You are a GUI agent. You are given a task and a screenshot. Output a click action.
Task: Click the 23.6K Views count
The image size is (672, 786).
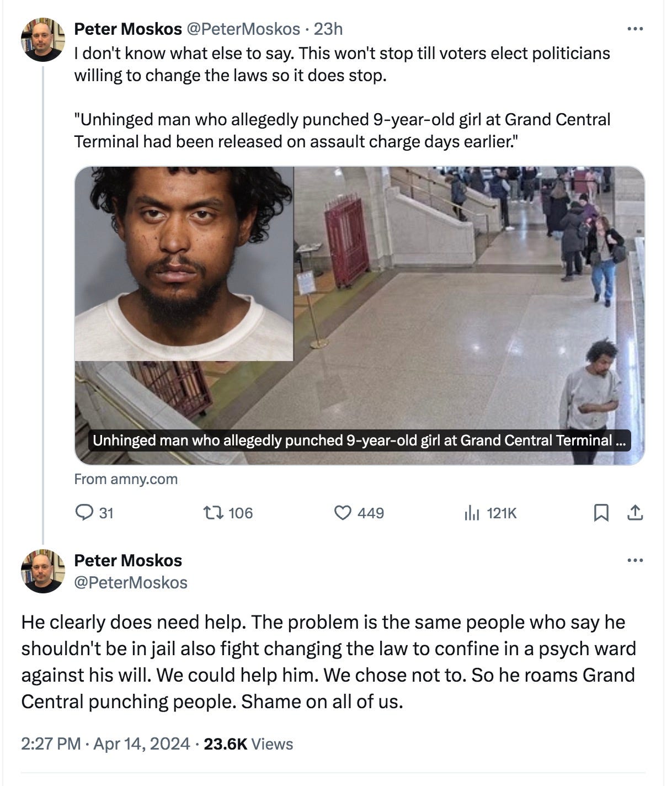tap(248, 744)
